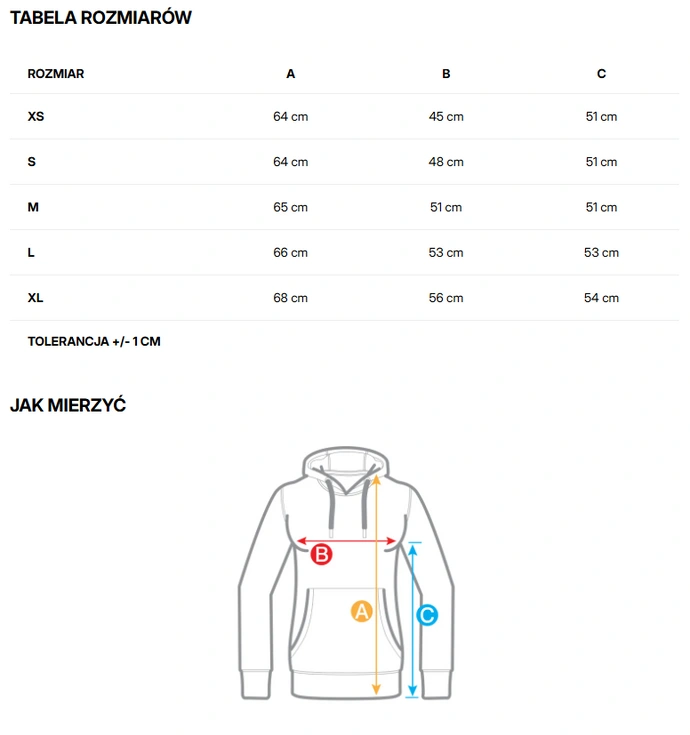This screenshot has width=690, height=735.
Task: Click the 45 cm value for XS
Action: (x=446, y=116)
